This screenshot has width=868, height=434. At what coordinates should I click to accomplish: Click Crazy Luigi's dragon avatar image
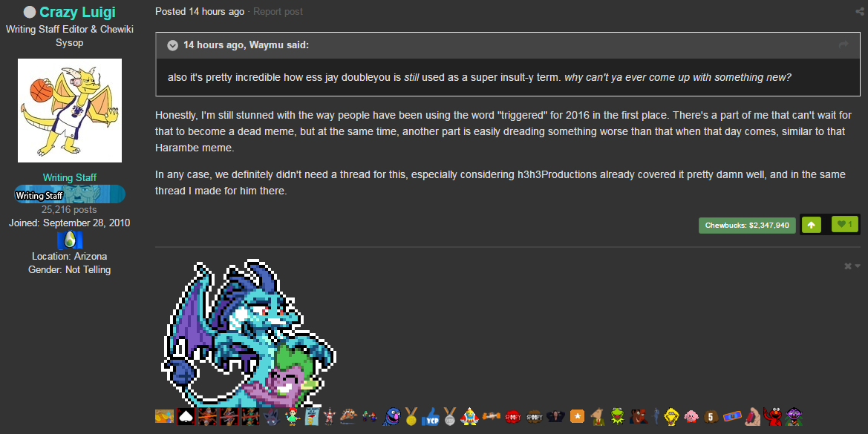click(x=70, y=111)
